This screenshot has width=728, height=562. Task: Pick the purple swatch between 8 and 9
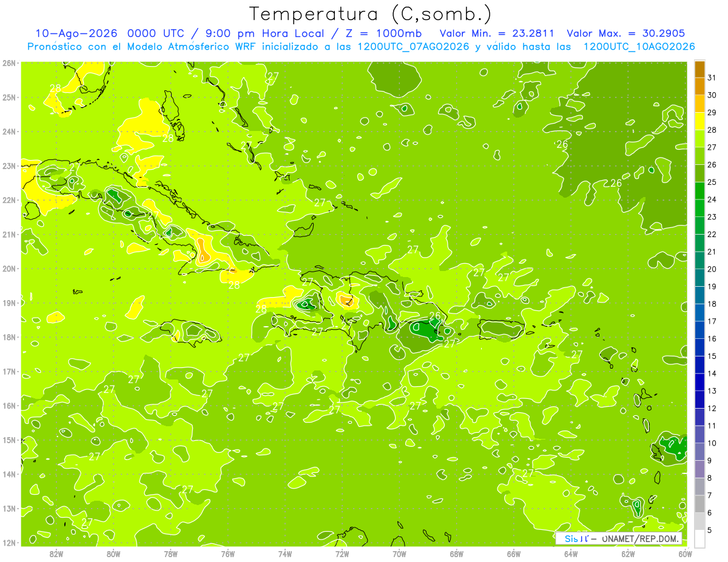point(699,469)
